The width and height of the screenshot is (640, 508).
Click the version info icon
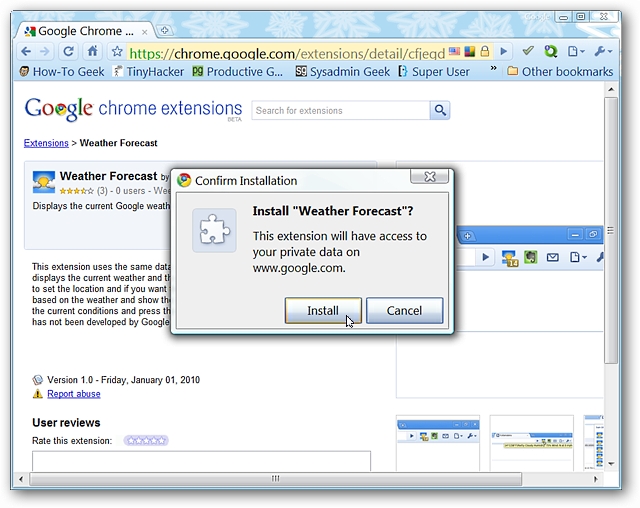38,380
